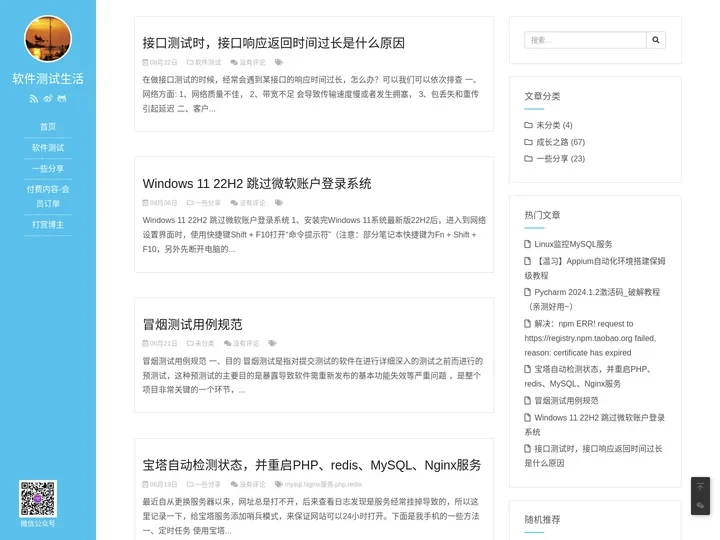This screenshot has height=540, width=720.
Task: Open the chat bubble icon at bottom right
Action: (700, 505)
